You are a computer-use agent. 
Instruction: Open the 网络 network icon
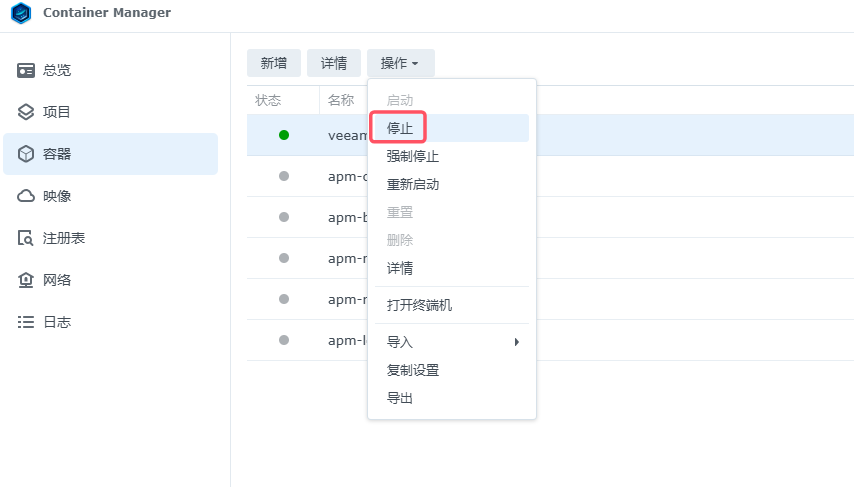click(x=26, y=280)
